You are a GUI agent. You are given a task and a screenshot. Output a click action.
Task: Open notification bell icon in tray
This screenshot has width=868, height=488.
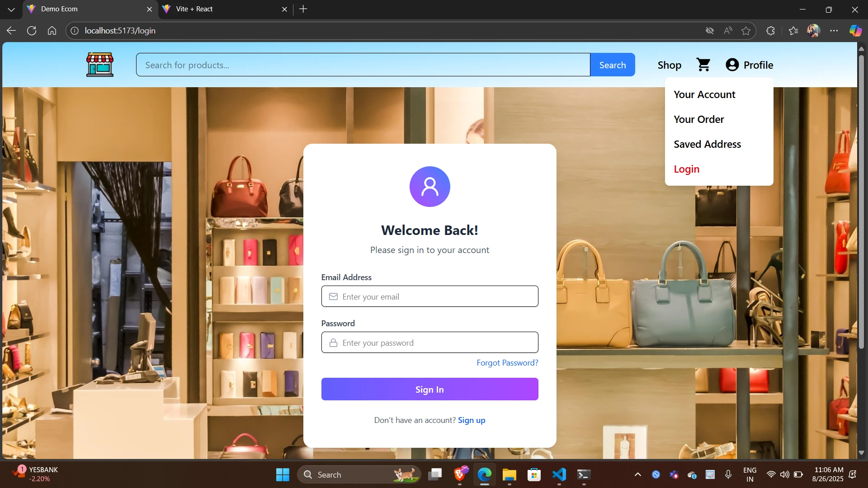click(853, 474)
